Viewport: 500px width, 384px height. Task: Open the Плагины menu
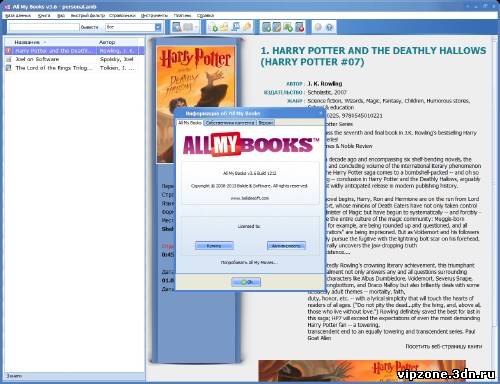[182, 15]
